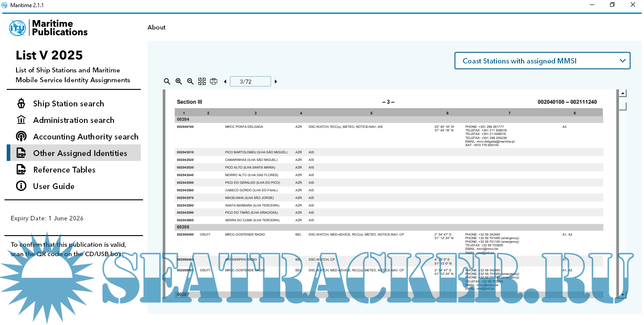Image resolution: width=644 pixels, height=325 pixels.
Task: Click the search magnifier icon in PDF toolbar
Action: coord(167,81)
